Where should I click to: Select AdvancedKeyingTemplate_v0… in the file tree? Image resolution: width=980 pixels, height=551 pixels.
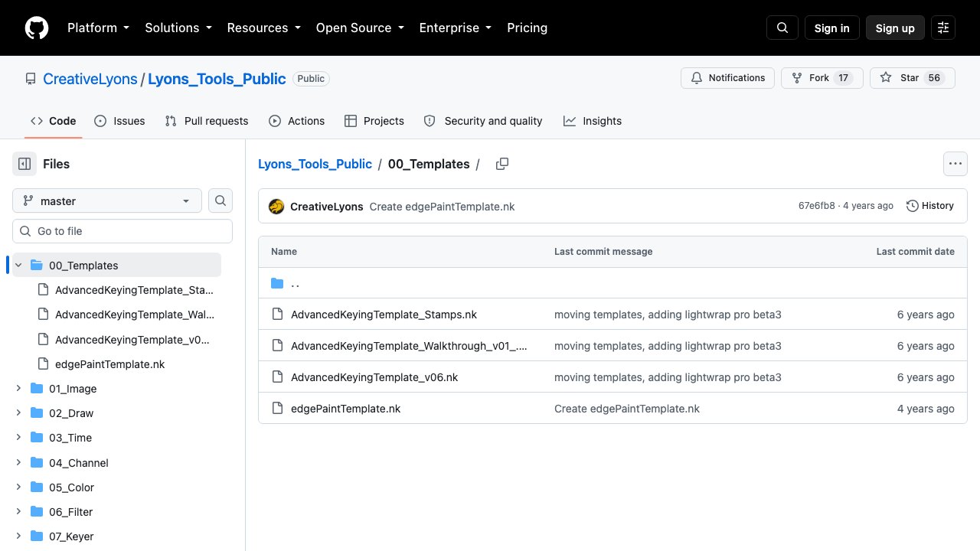click(x=132, y=339)
